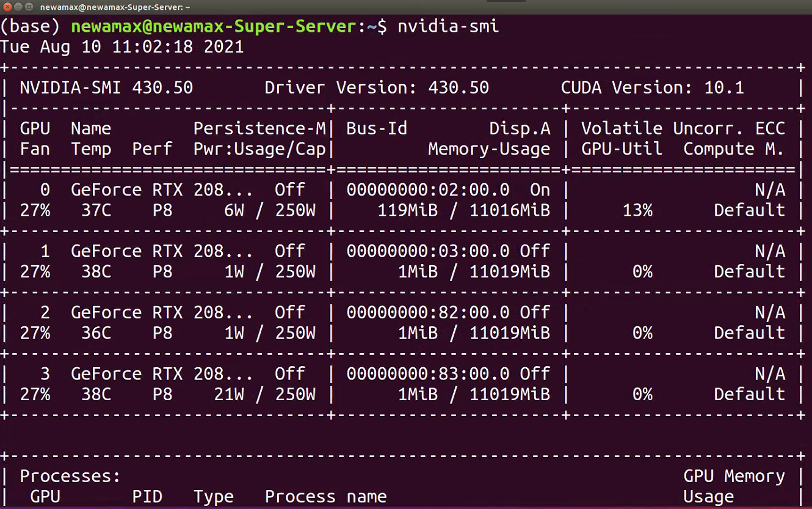Click the Fan column header

35,149
